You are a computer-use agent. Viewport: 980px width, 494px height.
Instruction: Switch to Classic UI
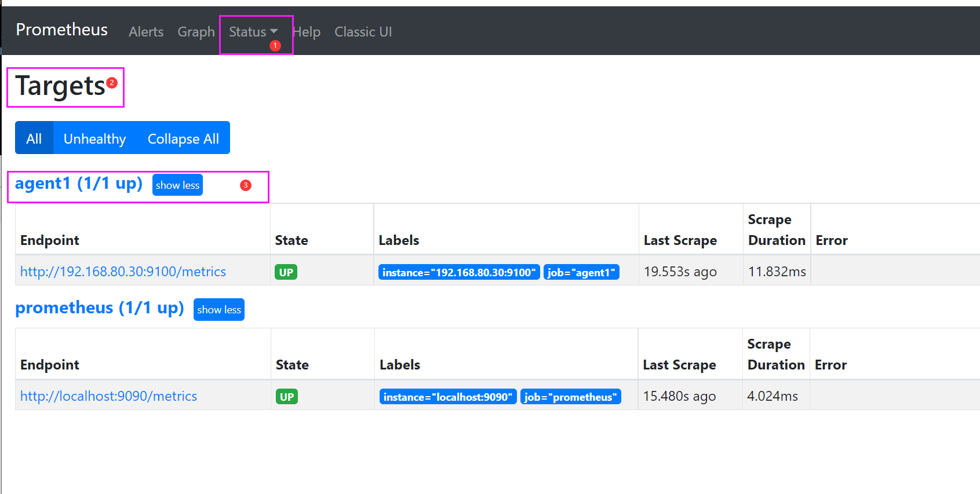coord(363,32)
